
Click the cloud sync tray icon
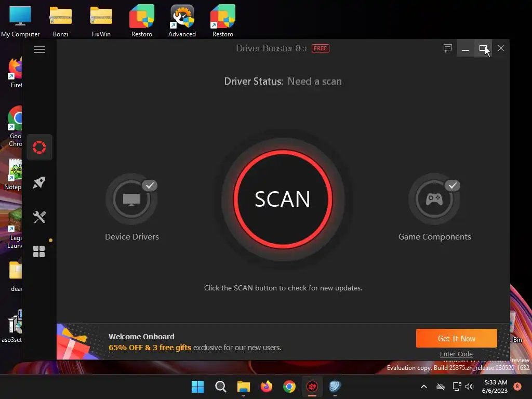coord(441,387)
